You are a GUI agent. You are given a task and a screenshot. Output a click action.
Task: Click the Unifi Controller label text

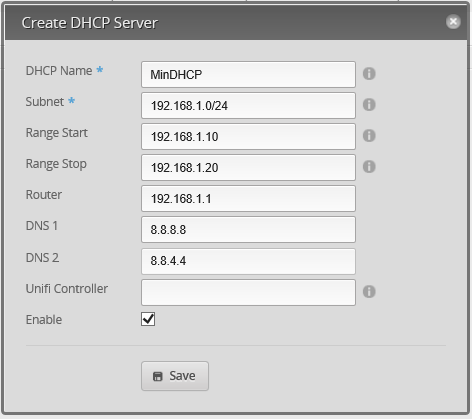tap(67, 289)
